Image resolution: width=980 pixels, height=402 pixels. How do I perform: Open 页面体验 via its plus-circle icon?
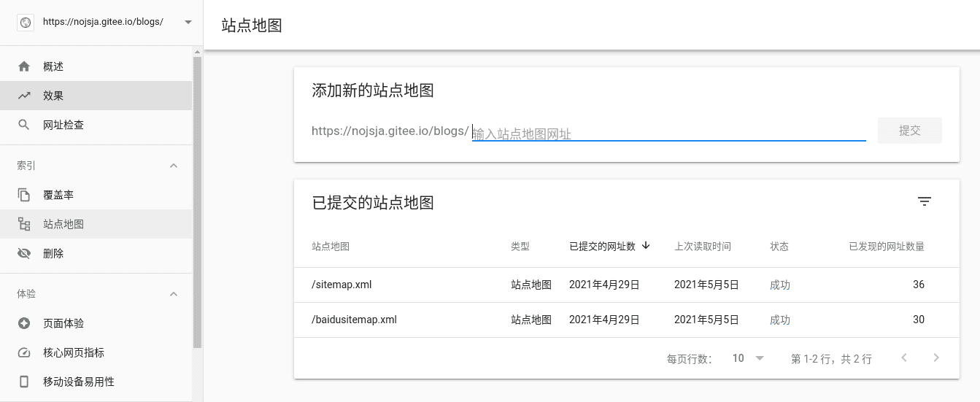click(x=24, y=323)
